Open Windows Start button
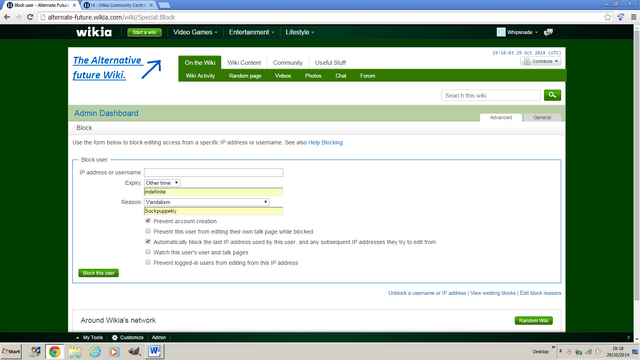 point(11,351)
